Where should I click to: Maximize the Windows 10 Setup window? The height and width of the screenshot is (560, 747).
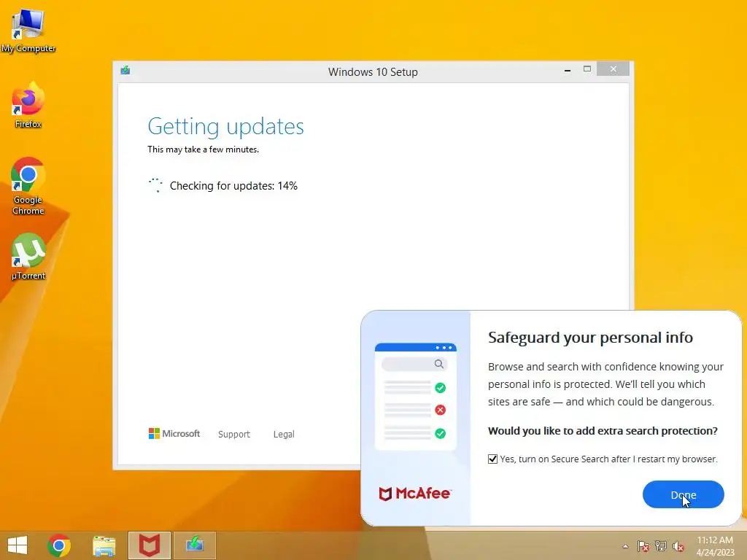(587, 69)
